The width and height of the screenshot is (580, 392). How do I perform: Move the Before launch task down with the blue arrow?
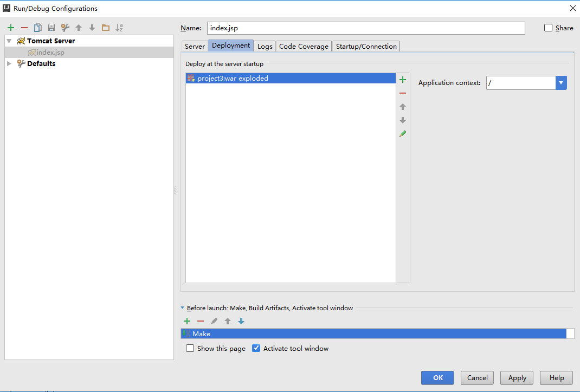click(x=241, y=321)
